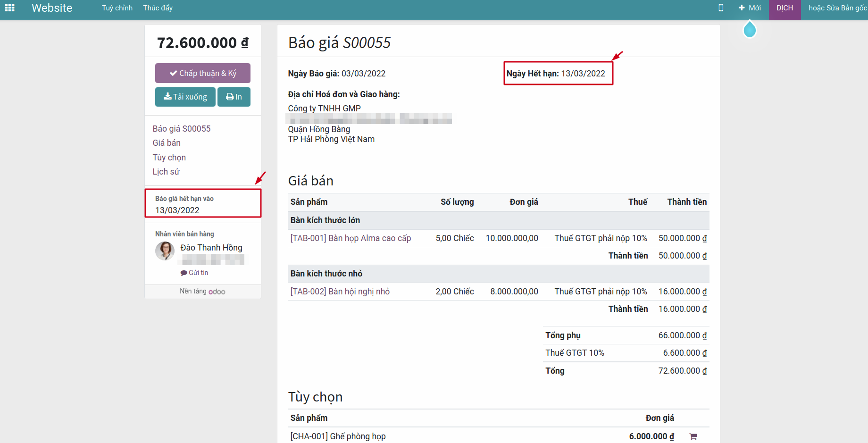Open product TAB-002 Bàn hội nghị nhỏ
868x443 pixels.
click(340, 292)
